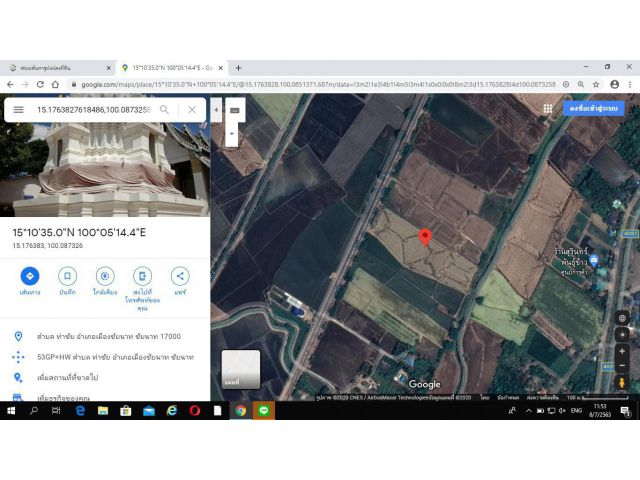The width and height of the screenshot is (640, 480).
Task: Click the coordinates search input field
Action: (93, 109)
